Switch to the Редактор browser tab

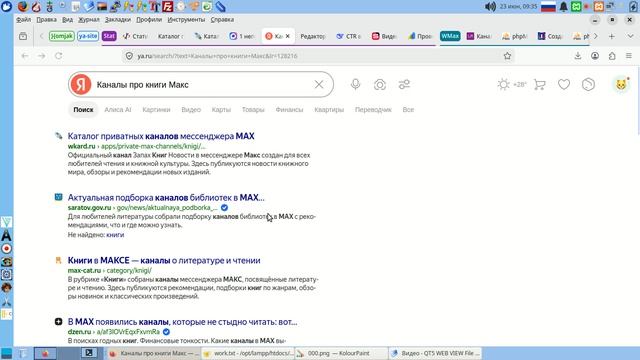point(312,36)
